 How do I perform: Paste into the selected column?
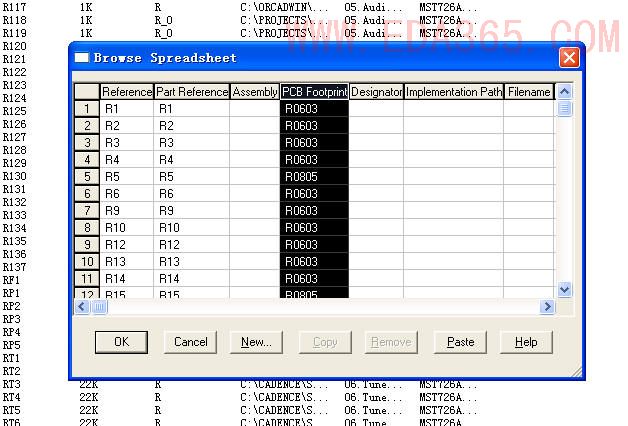(460, 342)
